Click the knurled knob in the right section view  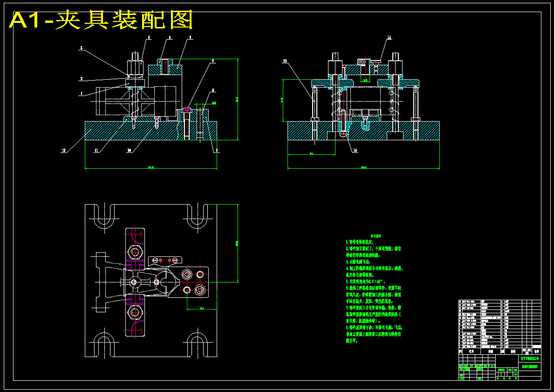pyautogui.click(x=361, y=62)
